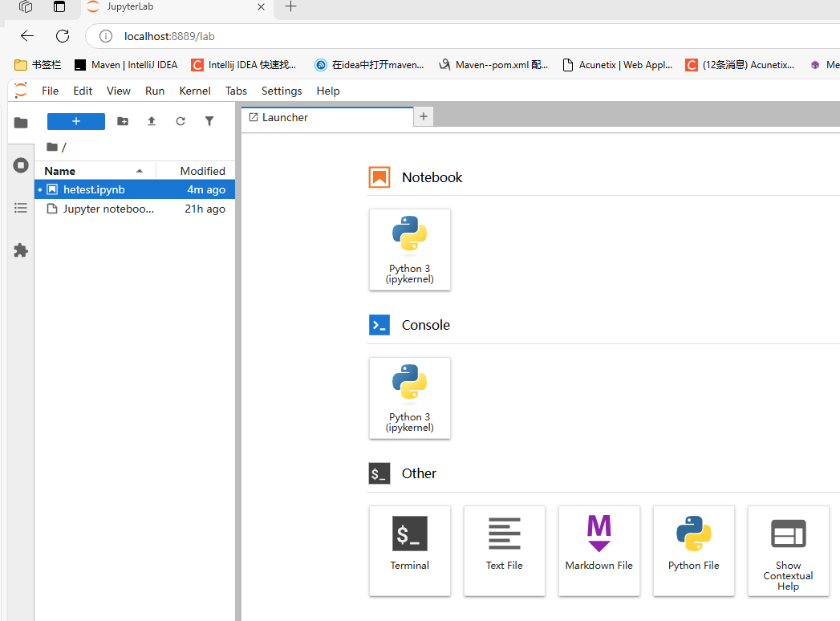Viewport: 840px width, 621px height.
Task: Create a new Markdown File
Action: tap(599, 551)
